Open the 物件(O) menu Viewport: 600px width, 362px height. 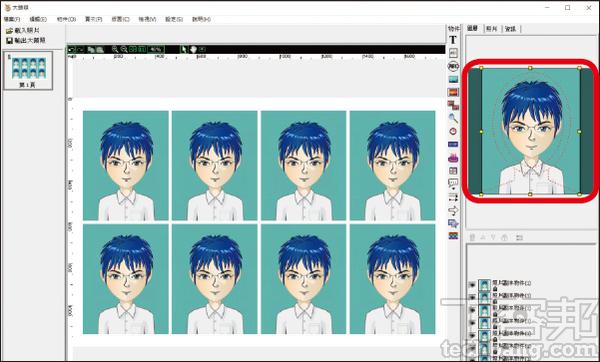[66, 19]
